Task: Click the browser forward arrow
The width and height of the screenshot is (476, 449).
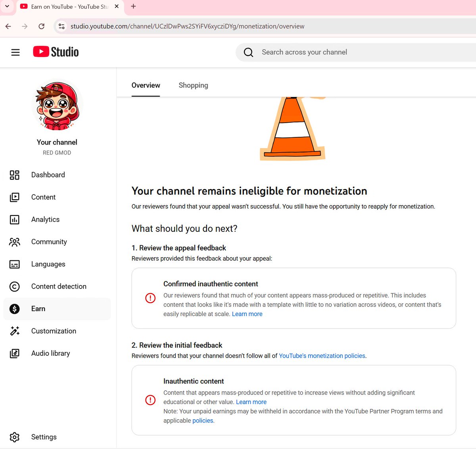Action: coord(25,26)
